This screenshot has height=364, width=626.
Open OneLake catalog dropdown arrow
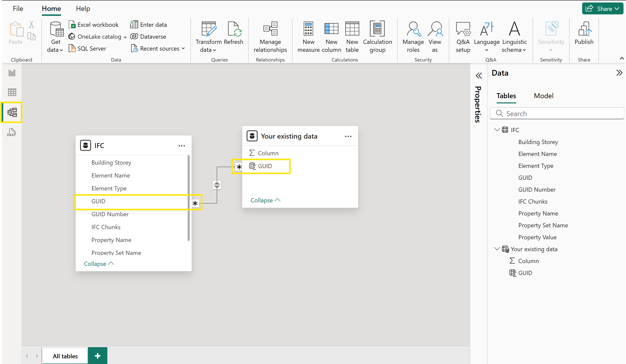click(x=125, y=37)
